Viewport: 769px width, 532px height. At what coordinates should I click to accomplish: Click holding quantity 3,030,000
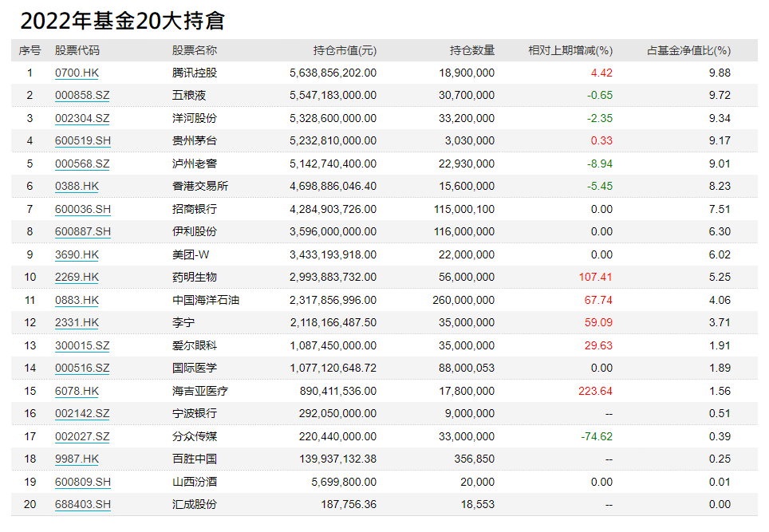click(469, 140)
